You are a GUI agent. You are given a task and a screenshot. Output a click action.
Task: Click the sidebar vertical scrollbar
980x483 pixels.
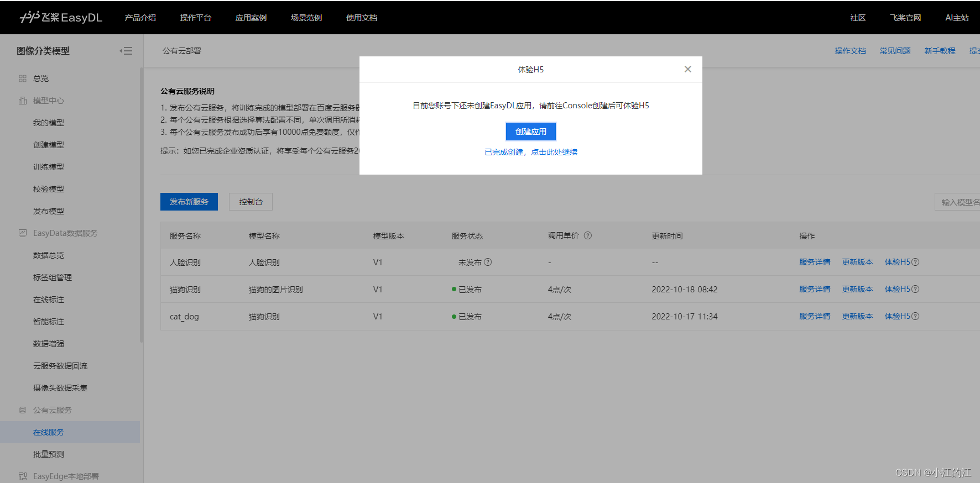point(142,204)
